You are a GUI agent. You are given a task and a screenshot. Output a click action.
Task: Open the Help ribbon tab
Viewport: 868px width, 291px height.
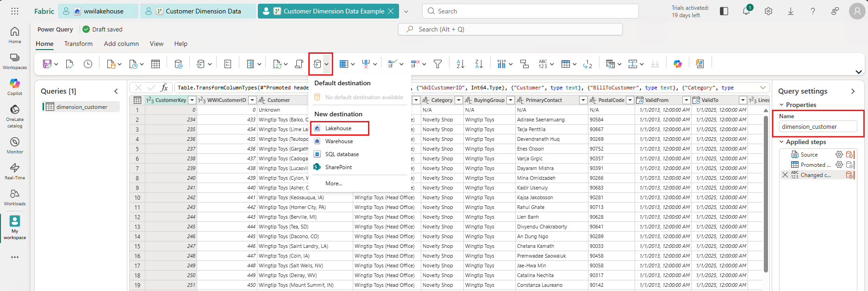181,44
